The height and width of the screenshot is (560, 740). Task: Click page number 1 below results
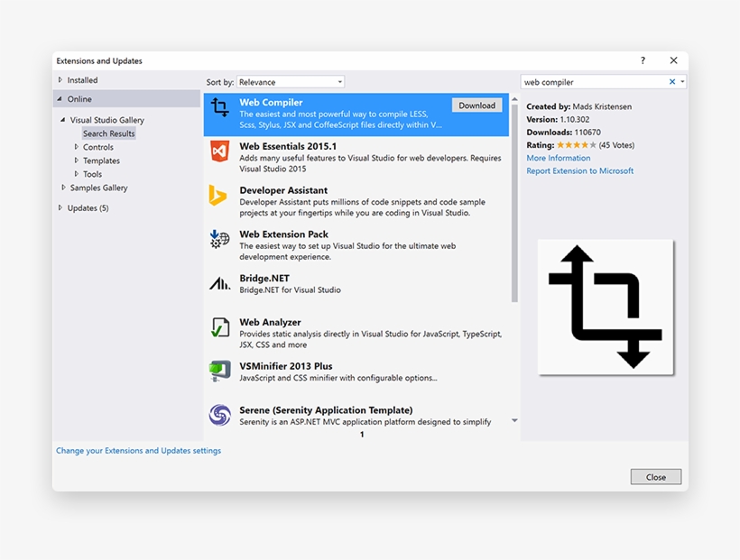pyautogui.click(x=362, y=435)
